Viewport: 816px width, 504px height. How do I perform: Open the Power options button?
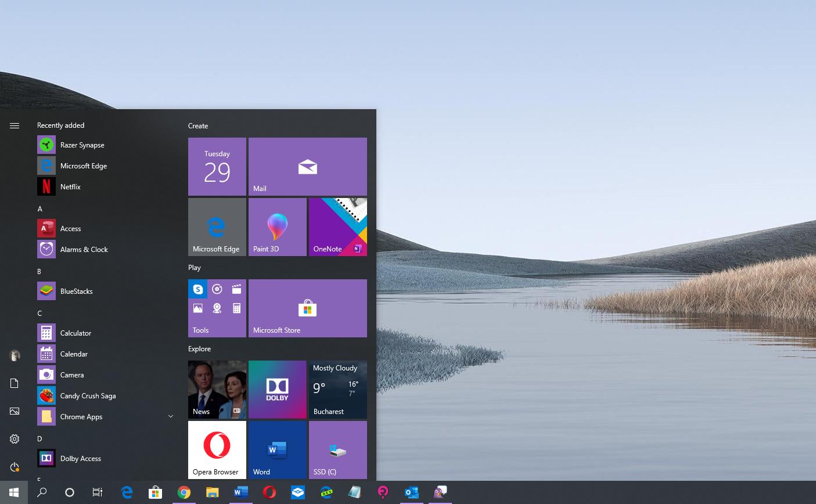[x=15, y=467]
